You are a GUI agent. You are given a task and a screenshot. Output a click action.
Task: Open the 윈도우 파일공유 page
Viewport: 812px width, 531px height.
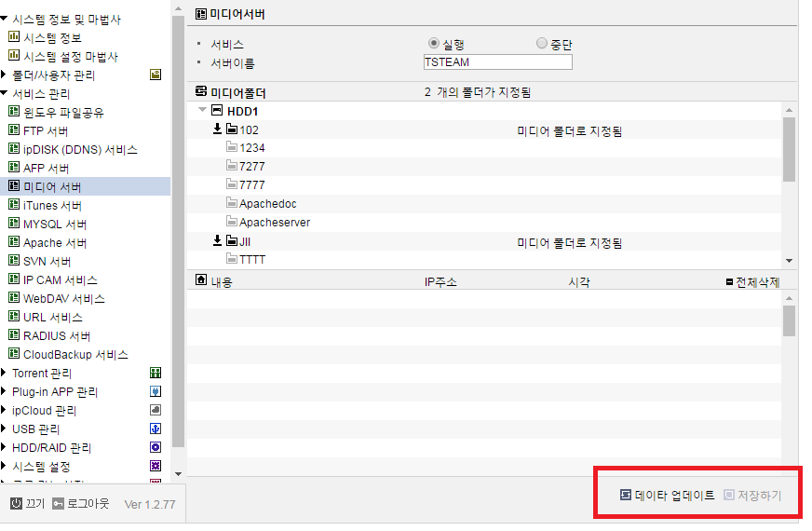[x=63, y=113]
